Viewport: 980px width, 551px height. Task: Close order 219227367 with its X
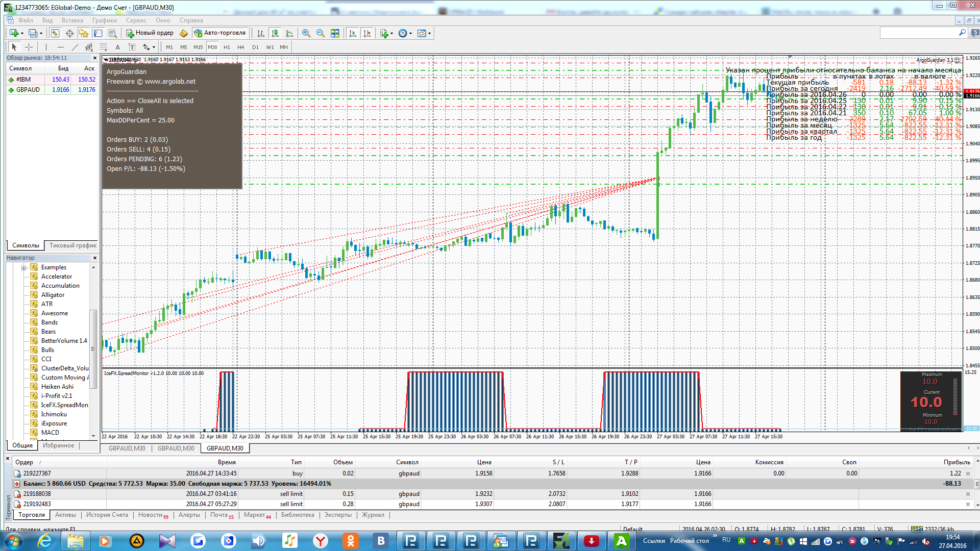[x=968, y=473]
